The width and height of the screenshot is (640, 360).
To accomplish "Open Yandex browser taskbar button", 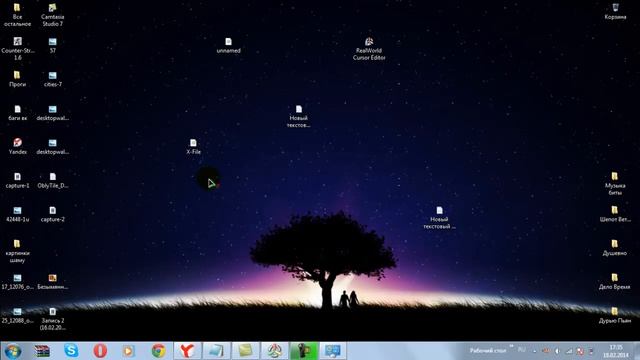I will pyautogui.click(x=187, y=351).
